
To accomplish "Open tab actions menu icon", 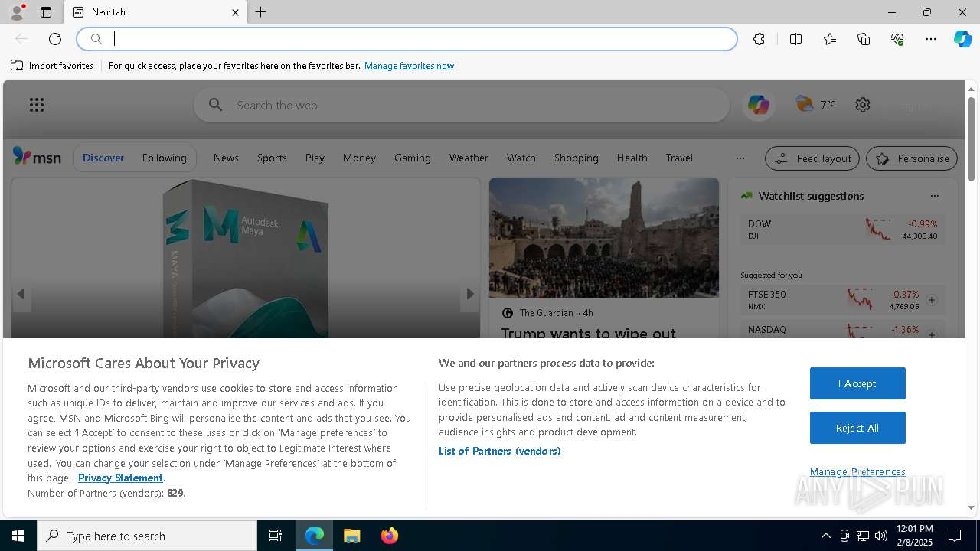I will [46, 12].
